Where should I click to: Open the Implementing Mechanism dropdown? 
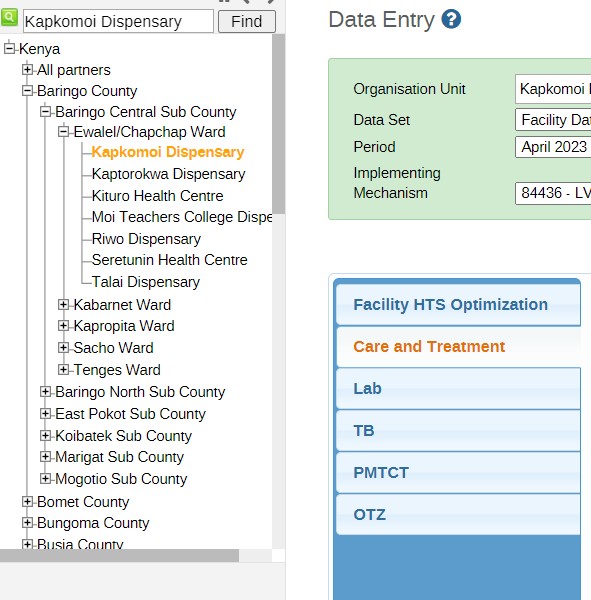pyautogui.click(x=553, y=193)
